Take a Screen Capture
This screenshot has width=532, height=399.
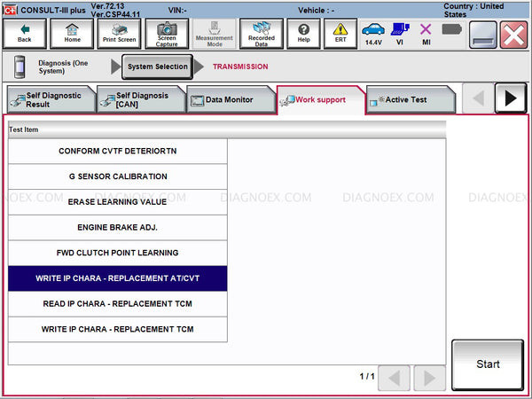pyautogui.click(x=167, y=34)
